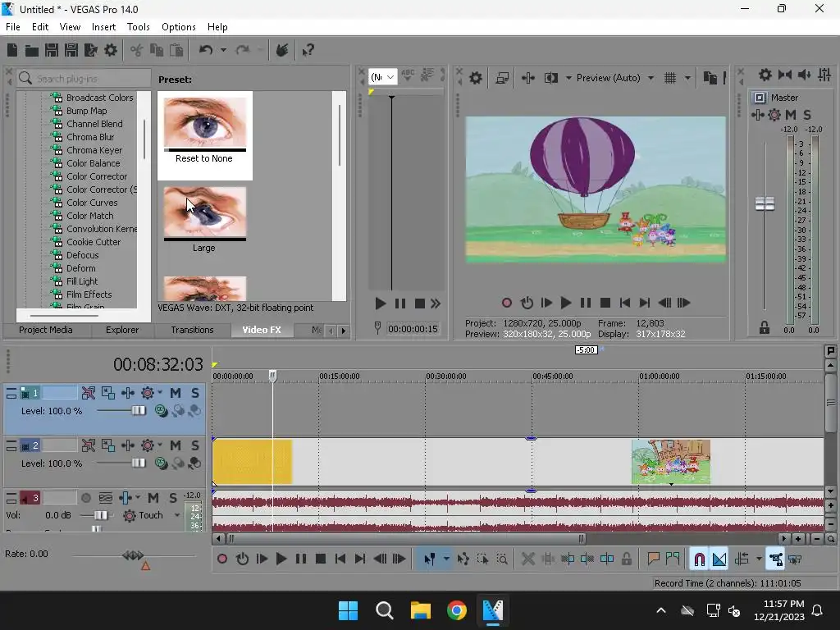Open the Tools menu
Screen dimensions: 840x630
[x=138, y=27]
